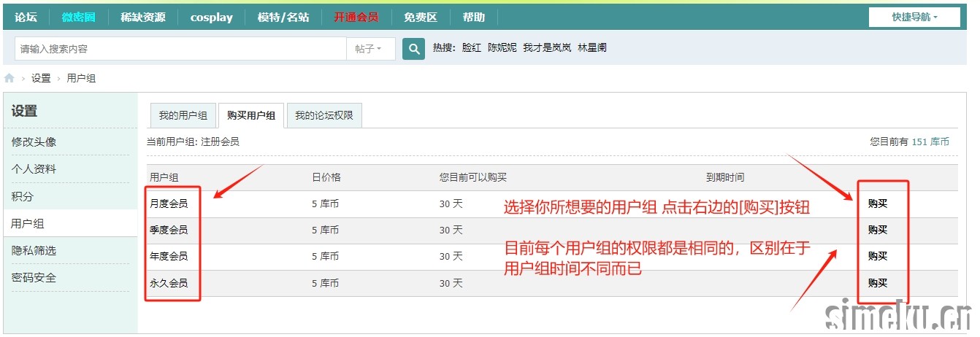Select 开通会员 in the top nav
Image resolution: width=980 pixels, height=337 pixels.
(356, 17)
